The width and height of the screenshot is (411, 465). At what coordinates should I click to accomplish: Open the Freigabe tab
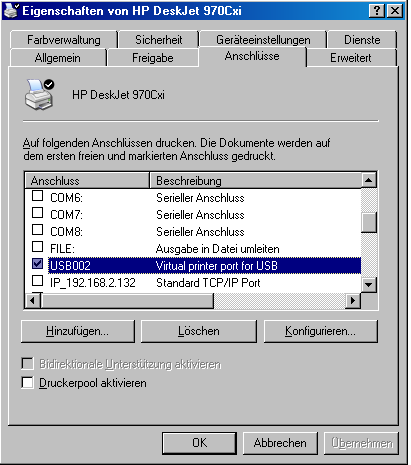coord(153,58)
